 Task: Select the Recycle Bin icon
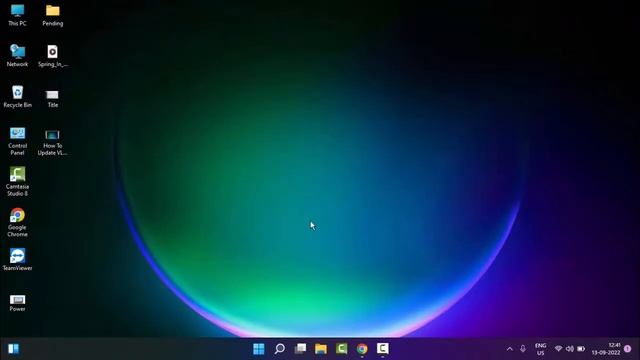[x=17, y=96]
